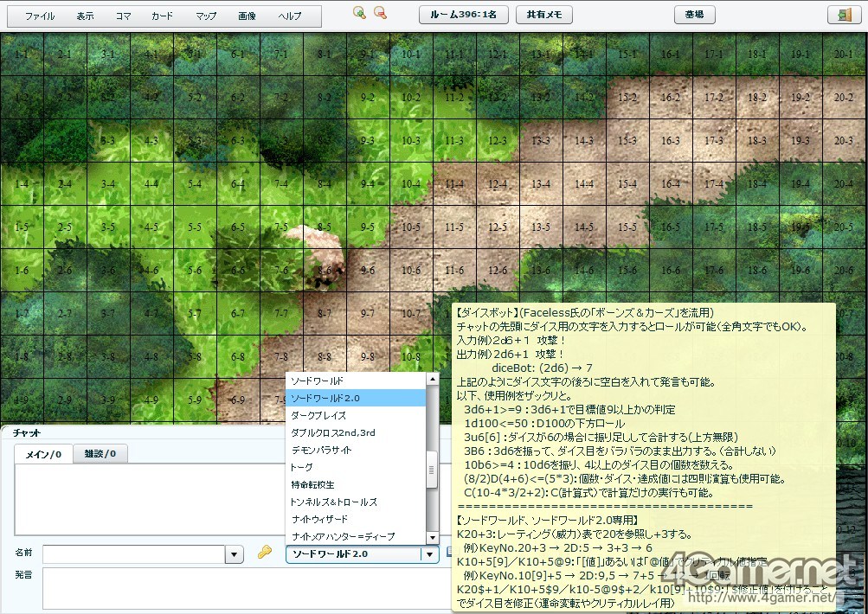This screenshot has height=614, width=868.
Task: Click map cell 7-8
Action: [x=281, y=356]
